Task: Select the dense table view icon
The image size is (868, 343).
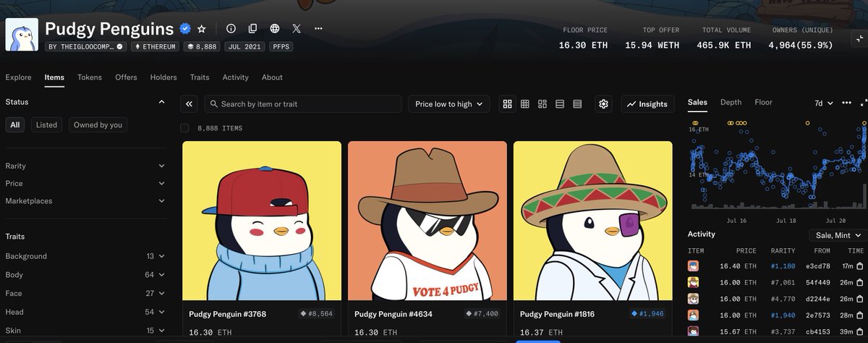Action: click(577, 104)
